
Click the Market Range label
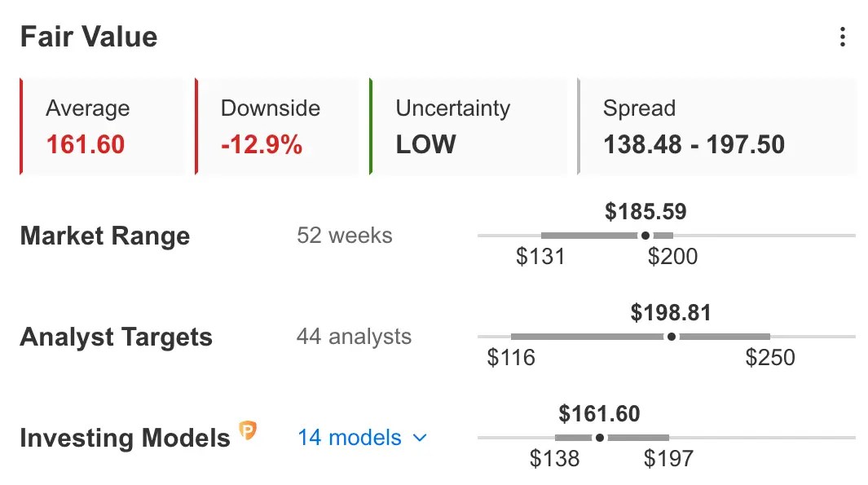[105, 236]
